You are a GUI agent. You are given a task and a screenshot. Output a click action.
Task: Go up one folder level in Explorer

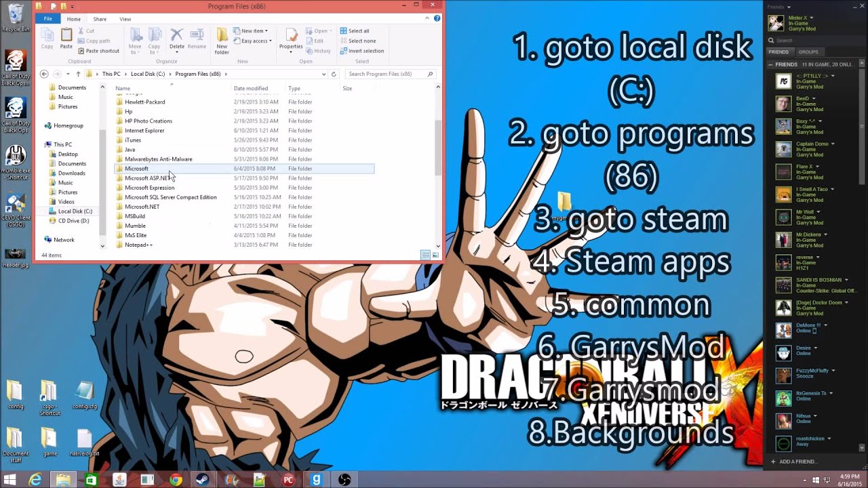(x=78, y=74)
